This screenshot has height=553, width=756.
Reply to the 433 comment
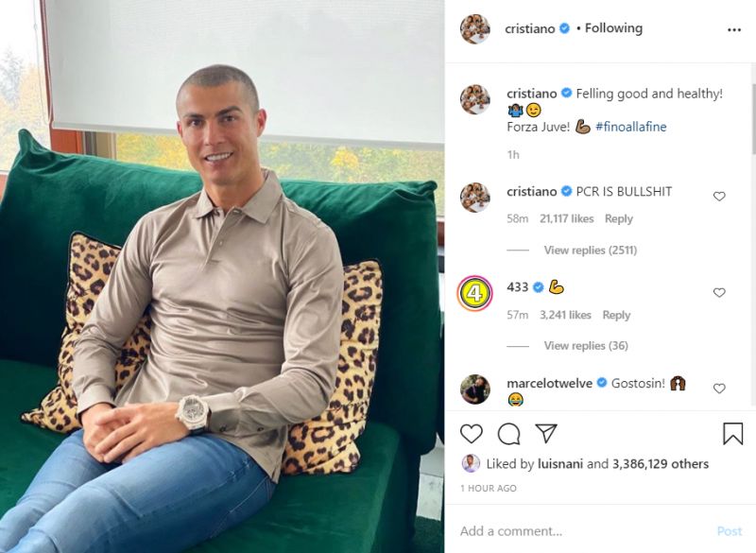616,315
